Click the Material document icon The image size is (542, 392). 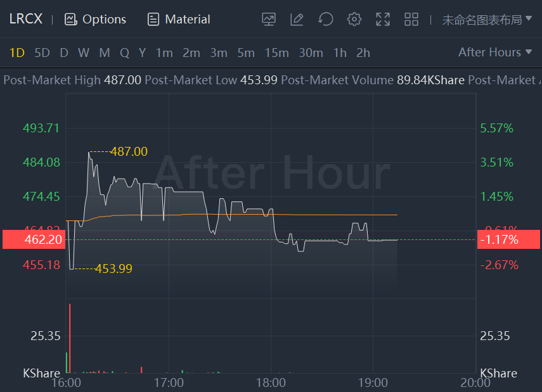pyautogui.click(x=153, y=20)
